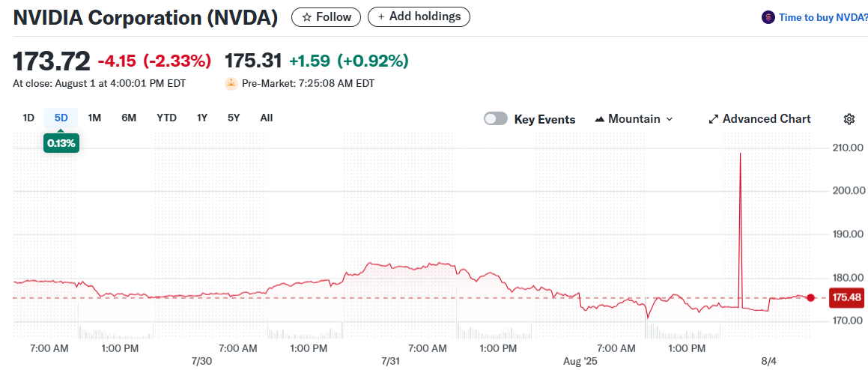Viewport: 868px width, 370px height.
Task: Click the Aug '25 date label
Action: coord(580,361)
